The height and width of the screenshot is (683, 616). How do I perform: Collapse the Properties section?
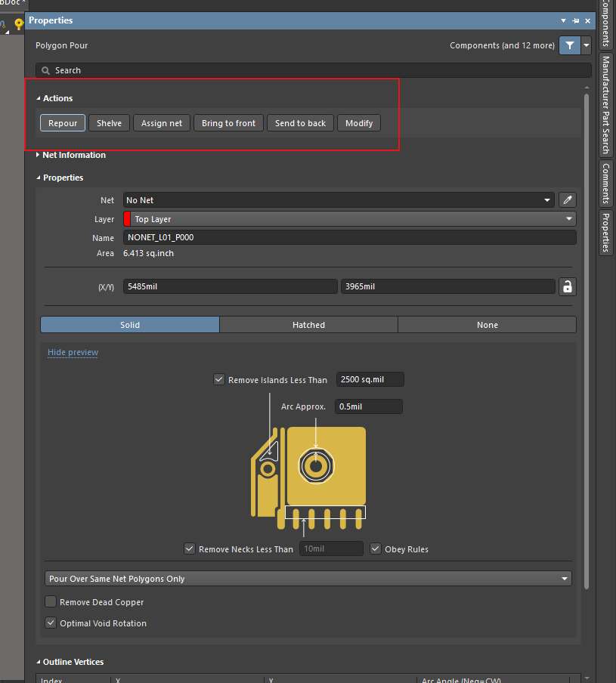pyautogui.click(x=39, y=178)
